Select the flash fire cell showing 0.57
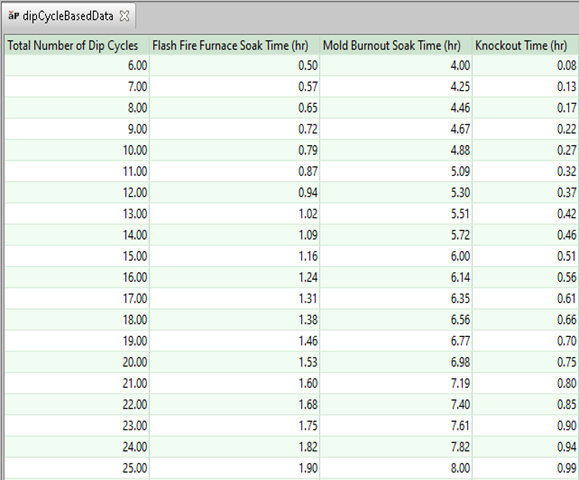This screenshot has width=579, height=480. (234, 87)
